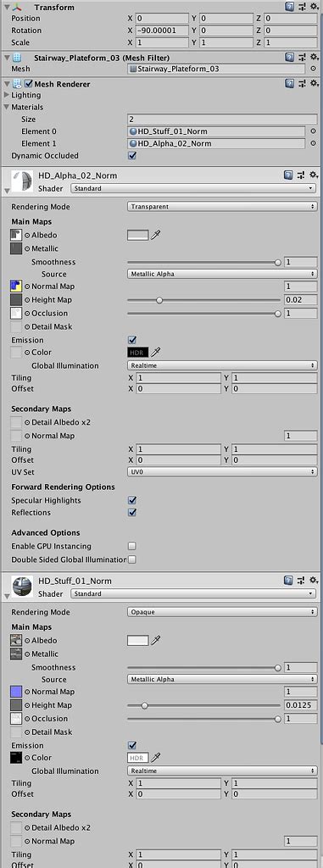Click Materials Size field showing 2
Viewport: 323px width, 868px height.
[222, 120]
